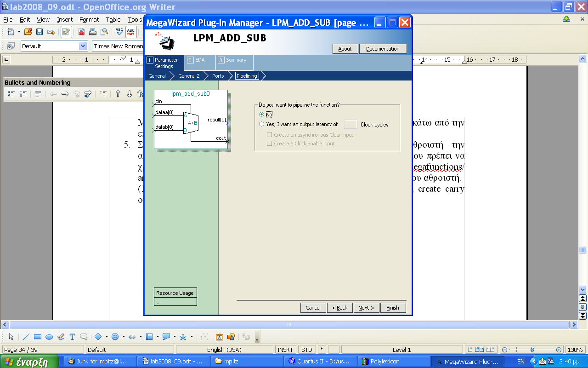Open the Insert menu in Writer
The width and height of the screenshot is (588, 368).
pos(65,20)
